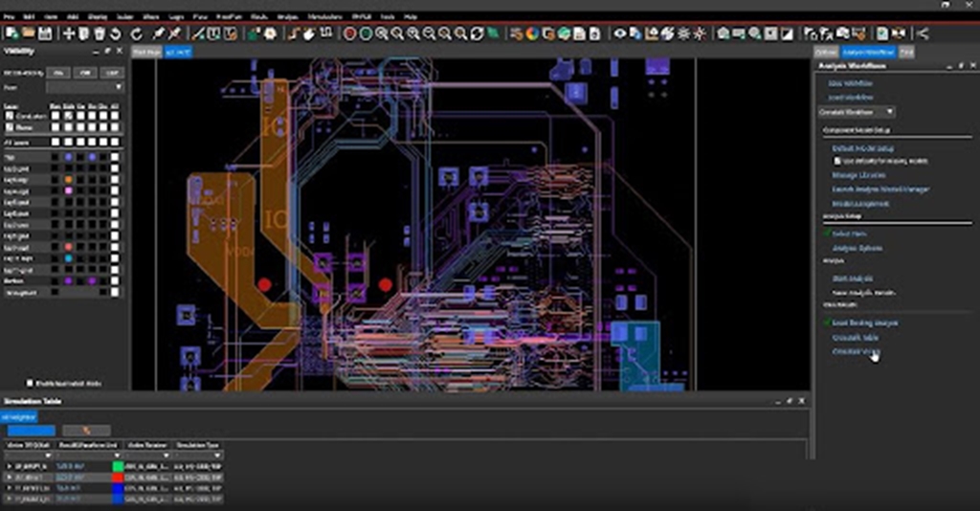Screen dimensions: 980x511
Task: Click the Off global visibility button
Action: point(85,73)
